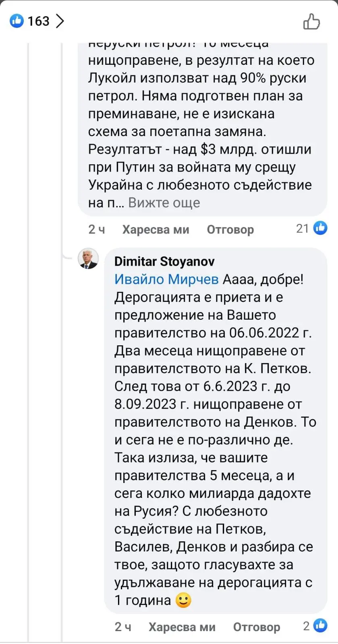Click the "2 ч" timestamp under Dimitar's comment

click(x=123, y=627)
